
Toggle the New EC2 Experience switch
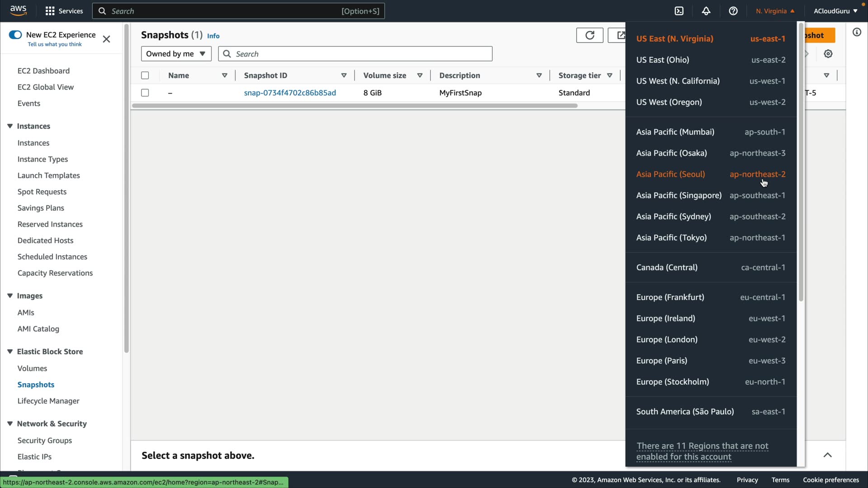(15, 35)
